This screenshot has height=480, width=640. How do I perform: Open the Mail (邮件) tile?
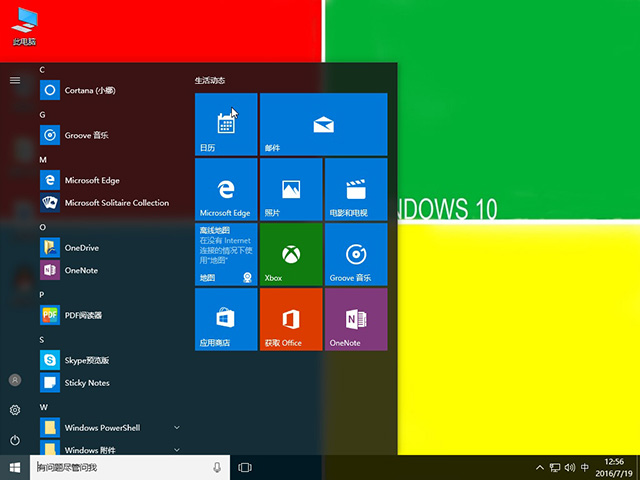(x=323, y=124)
